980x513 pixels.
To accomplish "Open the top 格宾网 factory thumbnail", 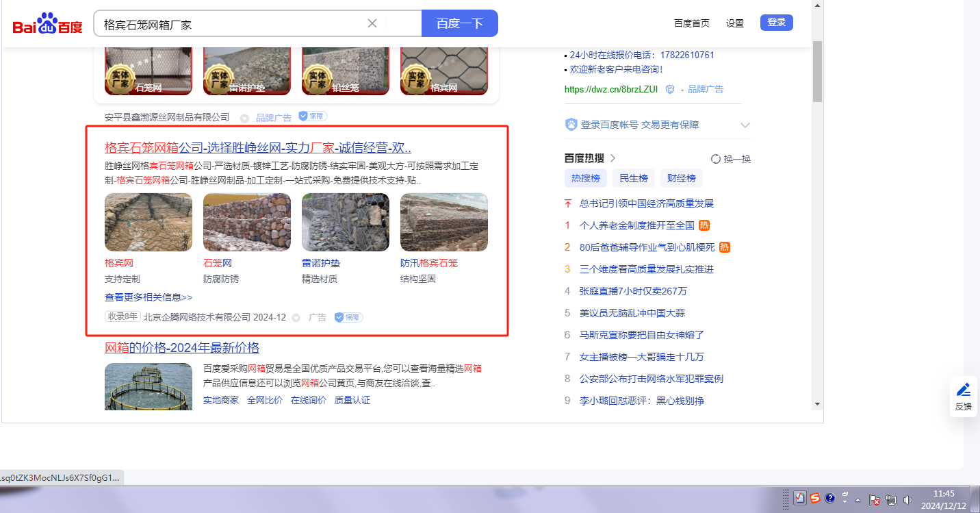I will (x=444, y=71).
